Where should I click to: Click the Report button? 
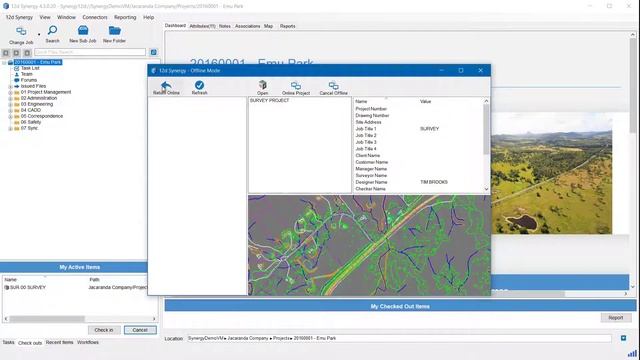point(616,318)
